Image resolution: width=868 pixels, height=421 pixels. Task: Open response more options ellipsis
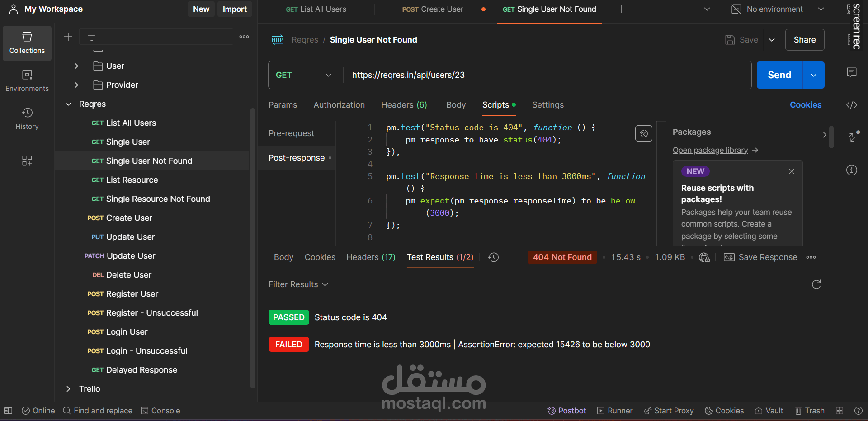click(x=811, y=257)
